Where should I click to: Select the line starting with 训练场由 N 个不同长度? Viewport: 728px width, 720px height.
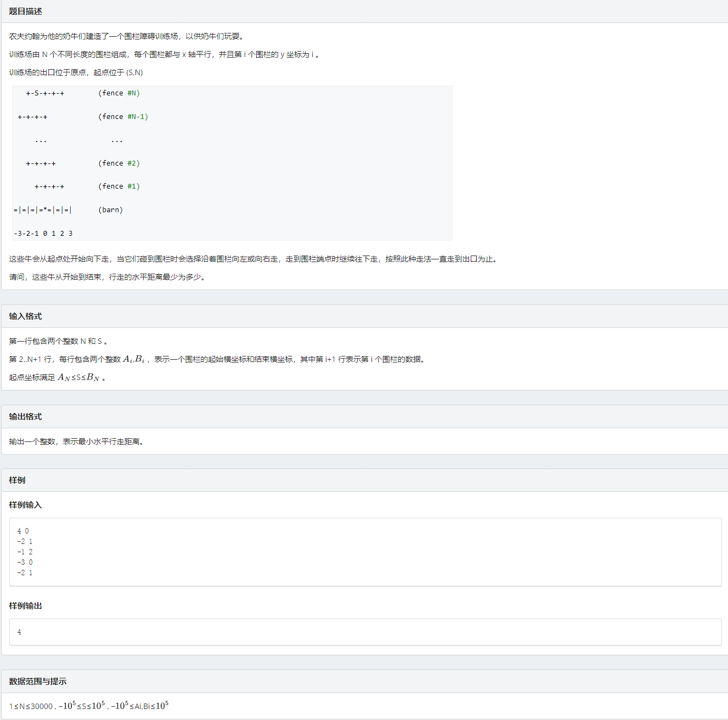[164, 54]
